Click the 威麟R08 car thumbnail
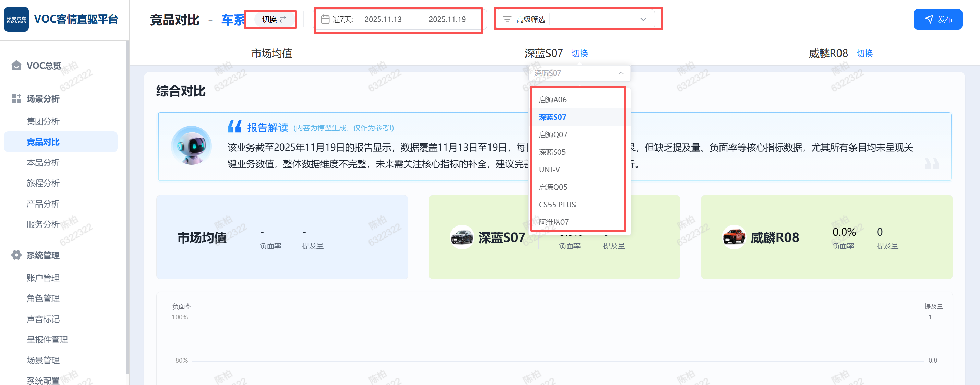This screenshot has height=385, width=980. [x=734, y=237]
